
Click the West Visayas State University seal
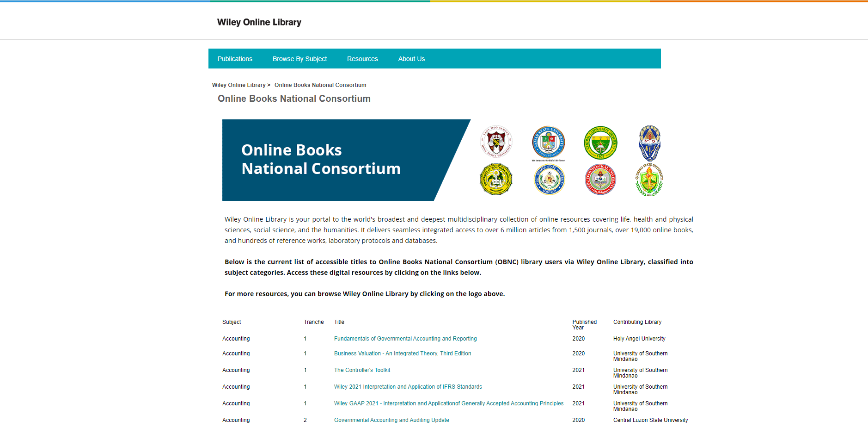549,180
